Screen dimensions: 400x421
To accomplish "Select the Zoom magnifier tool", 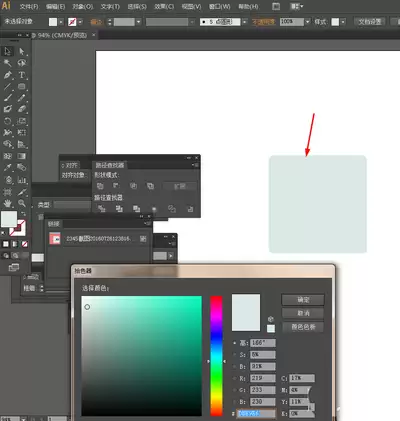I will point(22,203).
